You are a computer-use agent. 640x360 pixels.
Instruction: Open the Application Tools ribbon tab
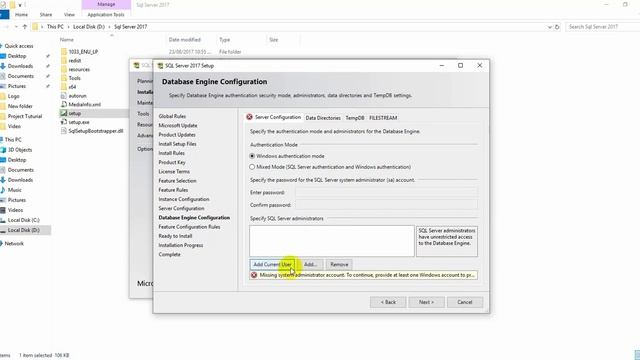click(106, 15)
